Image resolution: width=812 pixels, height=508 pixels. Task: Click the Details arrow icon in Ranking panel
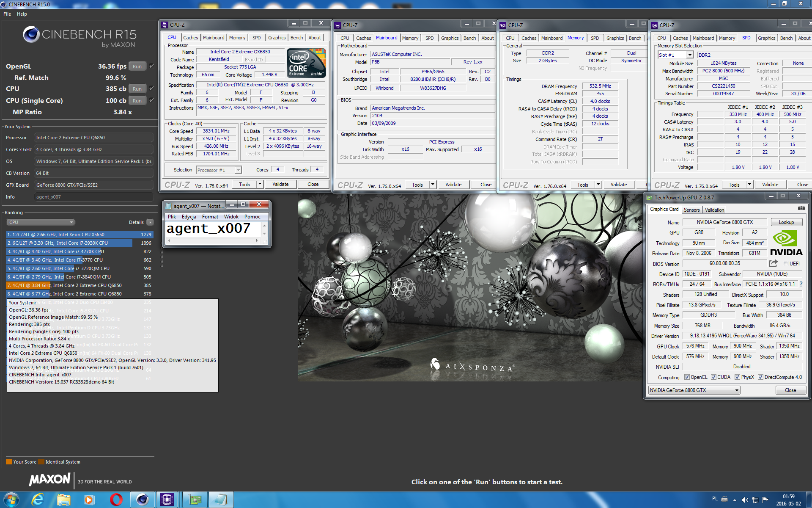(x=150, y=222)
